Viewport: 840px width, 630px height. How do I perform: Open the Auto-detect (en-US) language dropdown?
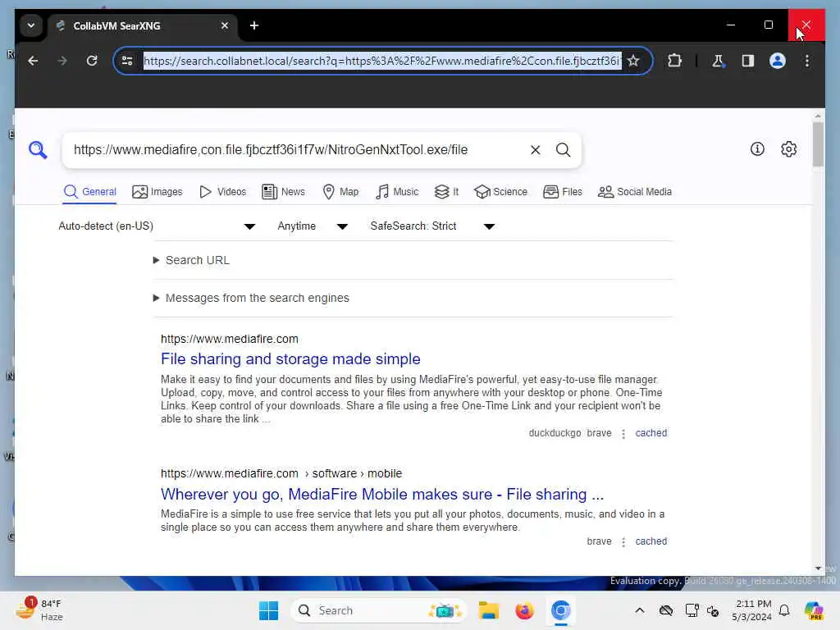click(x=157, y=226)
